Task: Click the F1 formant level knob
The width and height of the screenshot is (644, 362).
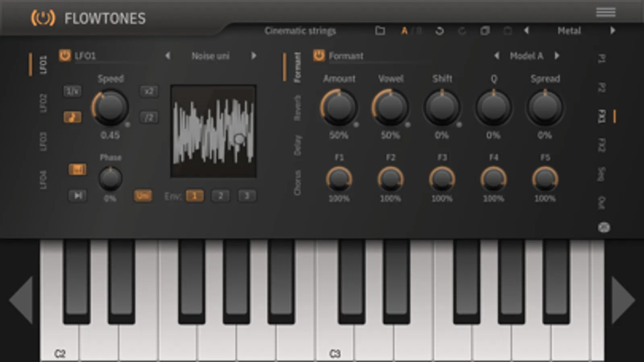Action: pos(339,179)
